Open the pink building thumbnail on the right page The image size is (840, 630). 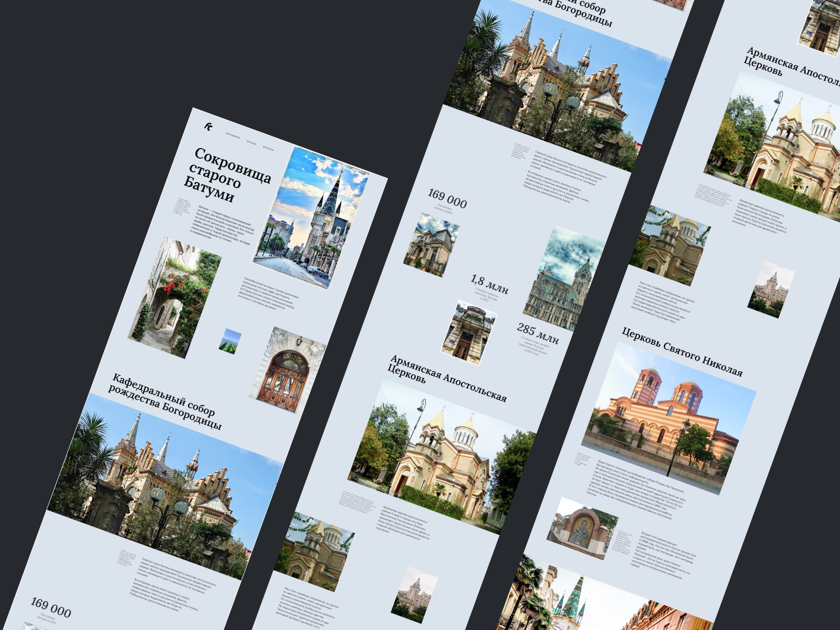[771, 290]
